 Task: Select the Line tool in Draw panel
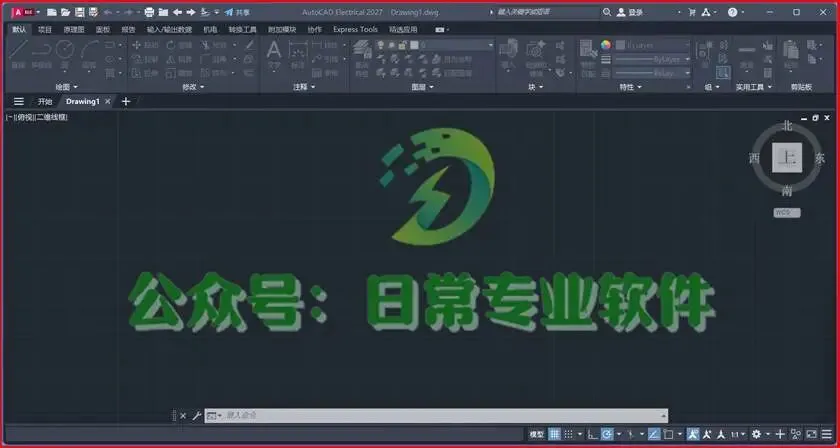(x=19, y=54)
